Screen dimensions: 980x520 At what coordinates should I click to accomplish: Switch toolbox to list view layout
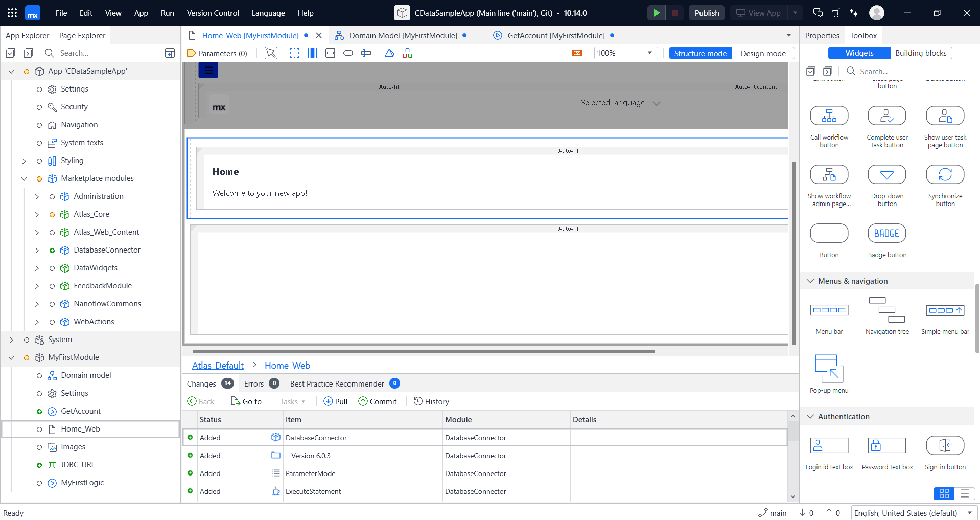(x=964, y=493)
